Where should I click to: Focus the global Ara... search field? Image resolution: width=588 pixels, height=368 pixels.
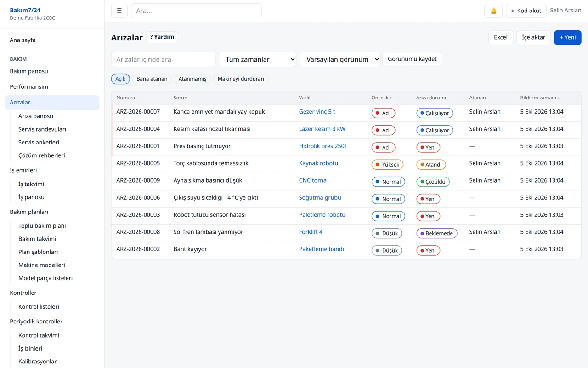tap(196, 11)
